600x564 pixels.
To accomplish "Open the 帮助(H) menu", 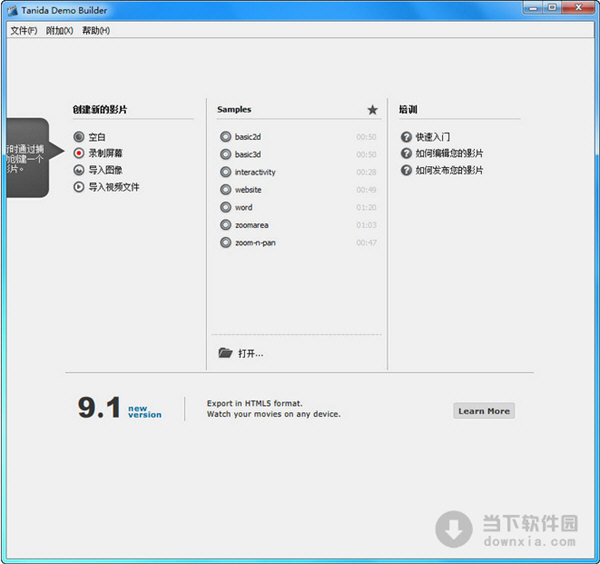I will point(96,31).
